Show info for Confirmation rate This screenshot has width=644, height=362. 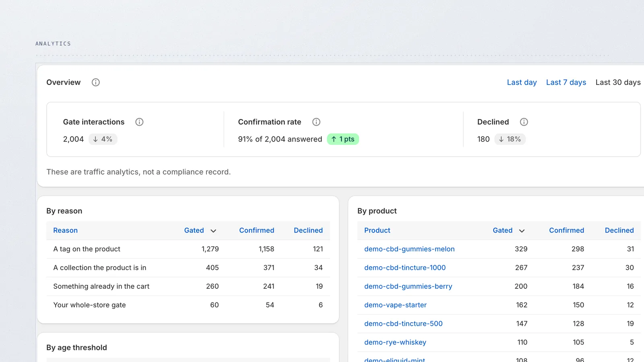tap(316, 122)
